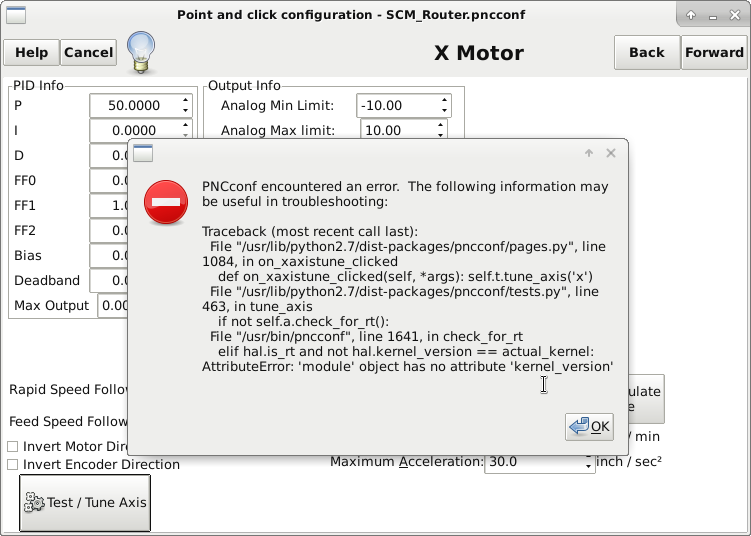Open the error dialog's window menu icon

(x=143, y=153)
